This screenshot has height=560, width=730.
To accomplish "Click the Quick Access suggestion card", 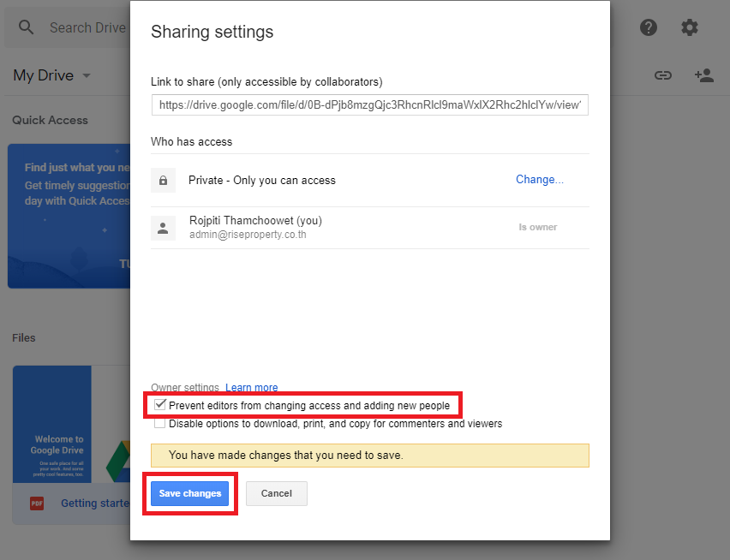I will 69,214.
